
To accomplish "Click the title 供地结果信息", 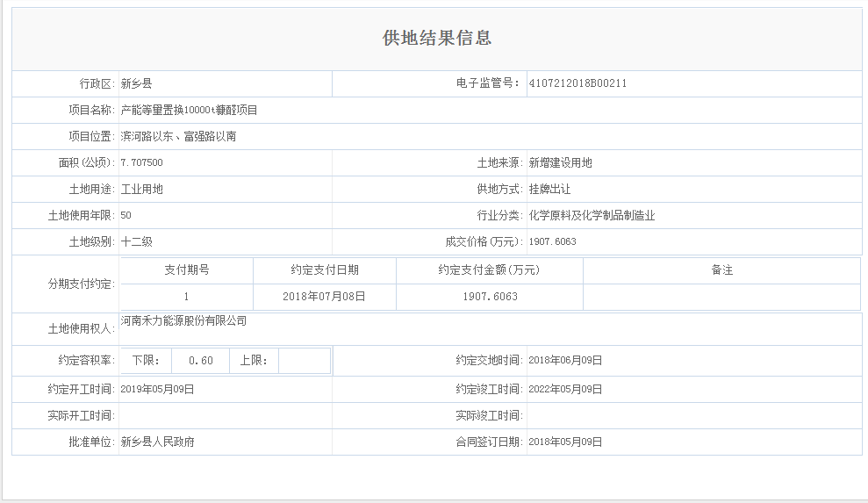I will coord(437,38).
